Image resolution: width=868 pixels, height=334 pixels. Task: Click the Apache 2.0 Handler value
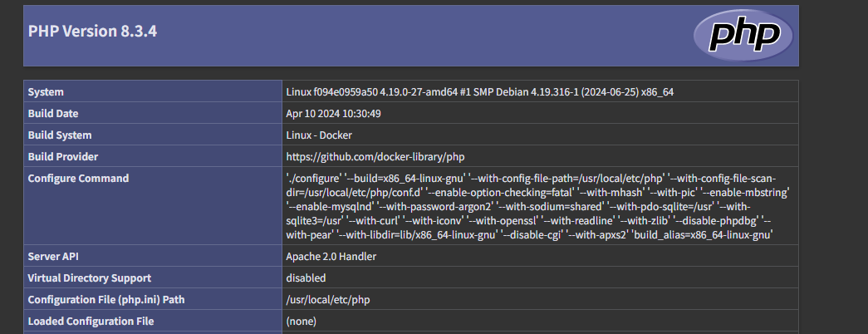tap(331, 257)
